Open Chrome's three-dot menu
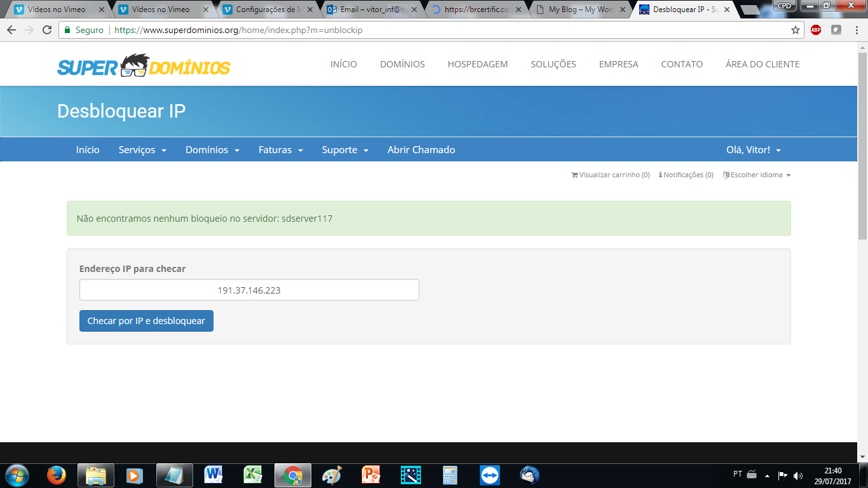This screenshot has width=868, height=488. [x=856, y=30]
